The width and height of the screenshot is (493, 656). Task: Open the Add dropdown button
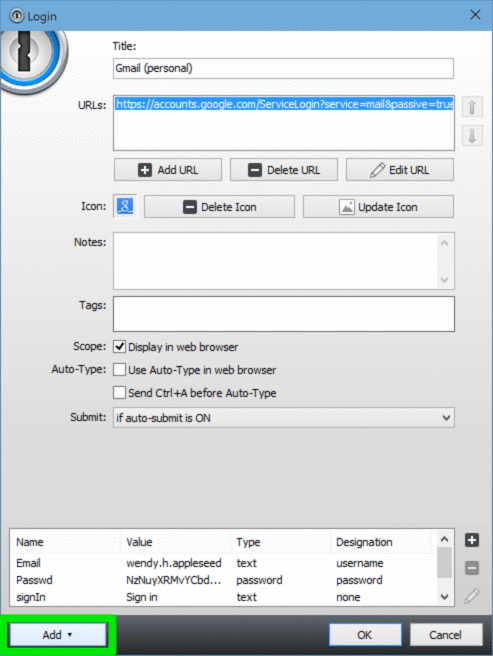pyautogui.click(x=58, y=635)
